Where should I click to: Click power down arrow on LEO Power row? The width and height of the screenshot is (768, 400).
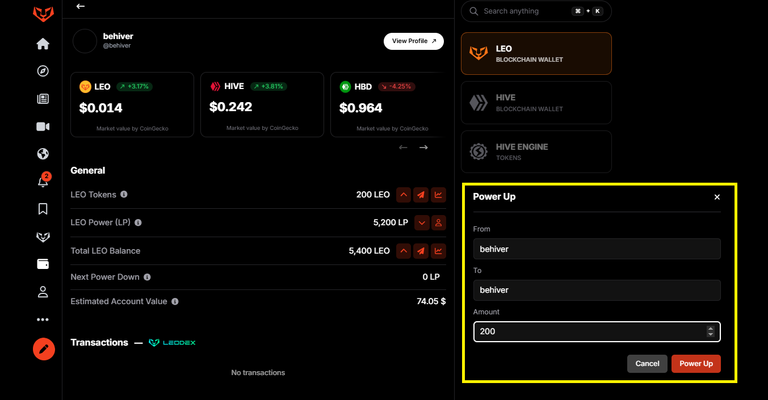421,223
